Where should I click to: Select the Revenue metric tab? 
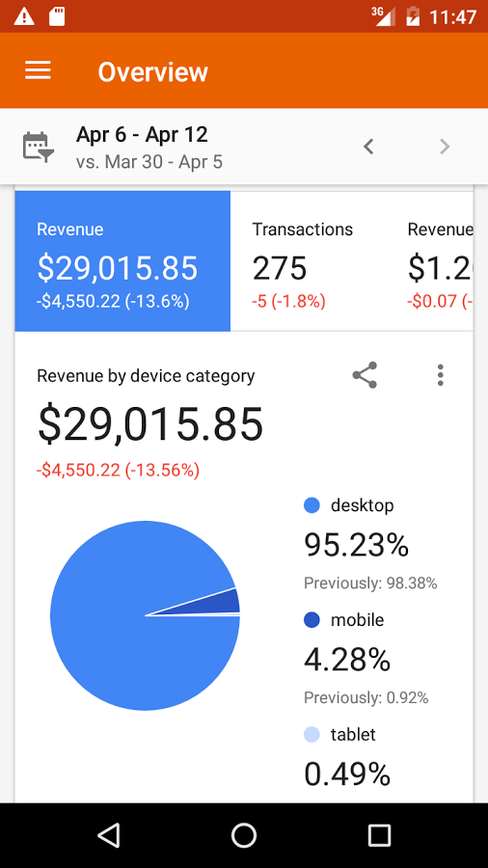122,261
